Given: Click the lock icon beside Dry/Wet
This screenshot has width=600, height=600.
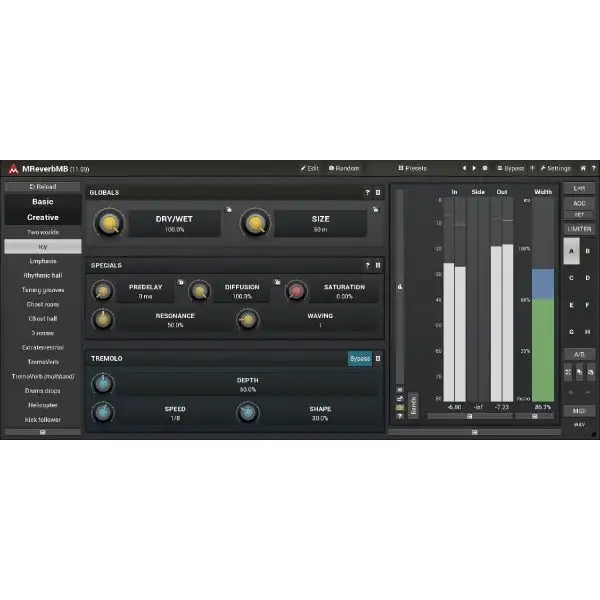Looking at the screenshot, I should point(229,210).
